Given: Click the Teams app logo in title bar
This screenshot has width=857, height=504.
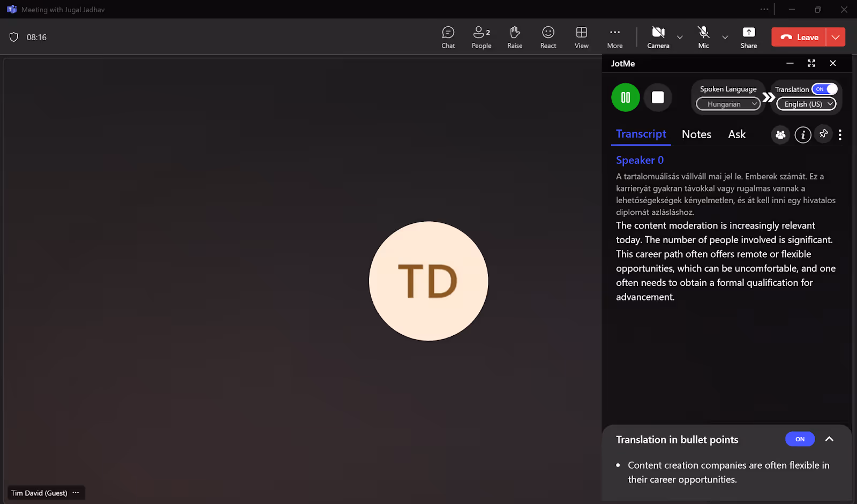Looking at the screenshot, I should tap(12, 10).
